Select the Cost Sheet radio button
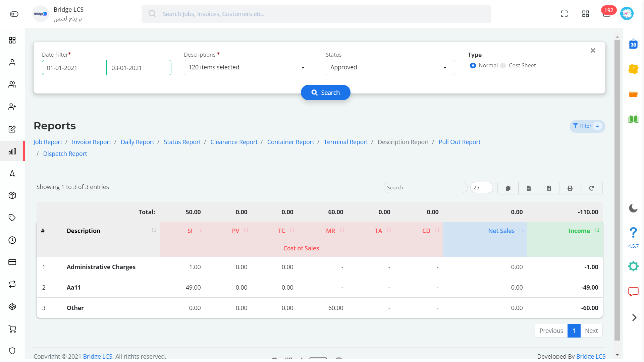This screenshot has height=362, width=644. click(503, 65)
